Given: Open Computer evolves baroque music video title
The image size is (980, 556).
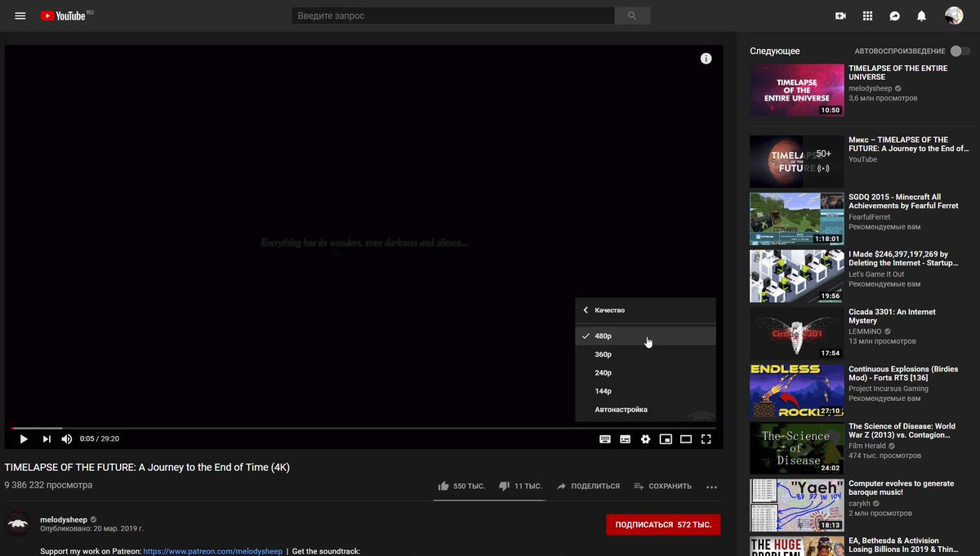Looking at the screenshot, I should pyautogui.click(x=901, y=487).
